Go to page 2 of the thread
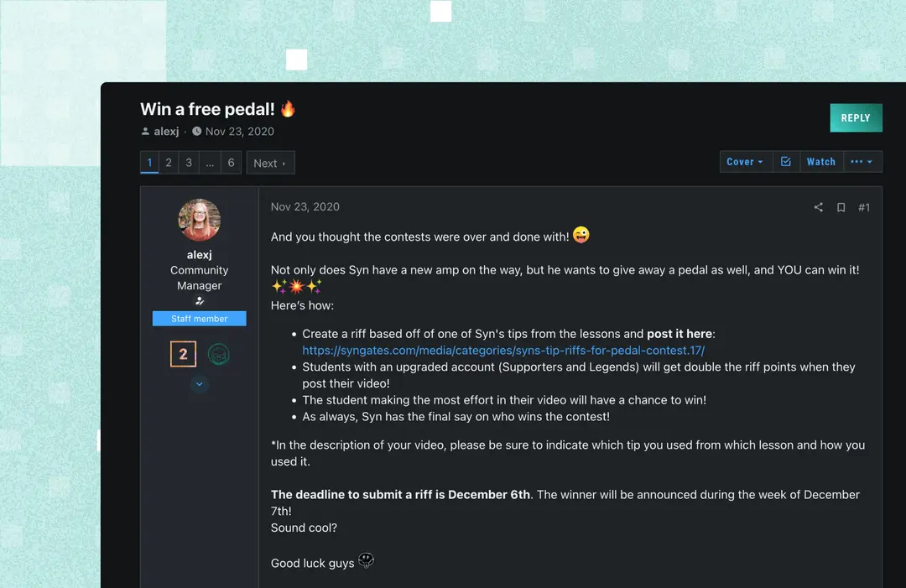Viewport: 906px width, 588px height. pos(169,163)
